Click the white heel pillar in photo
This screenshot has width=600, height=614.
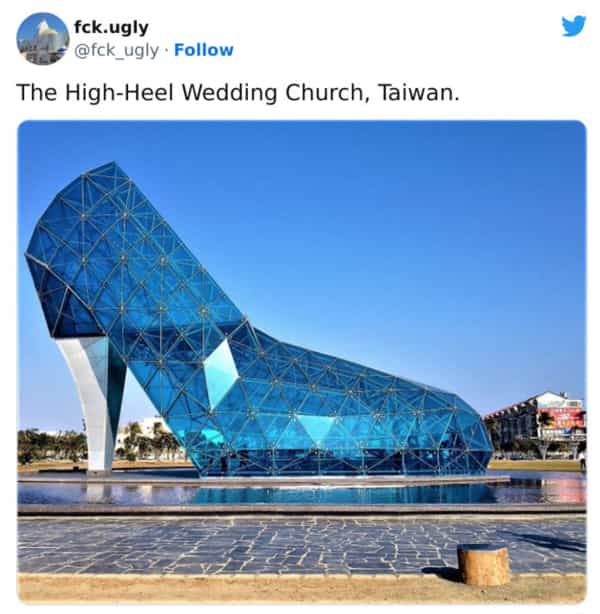96,403
